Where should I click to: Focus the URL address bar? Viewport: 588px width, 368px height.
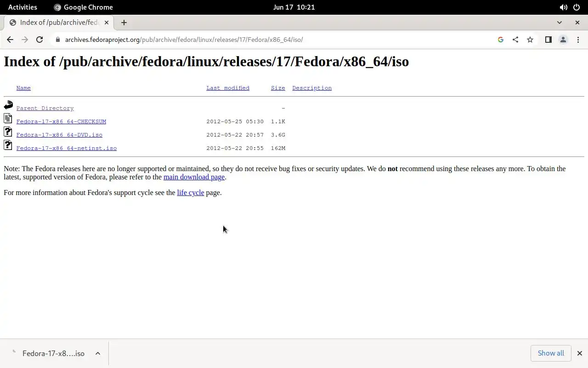[x=276, y=40]
